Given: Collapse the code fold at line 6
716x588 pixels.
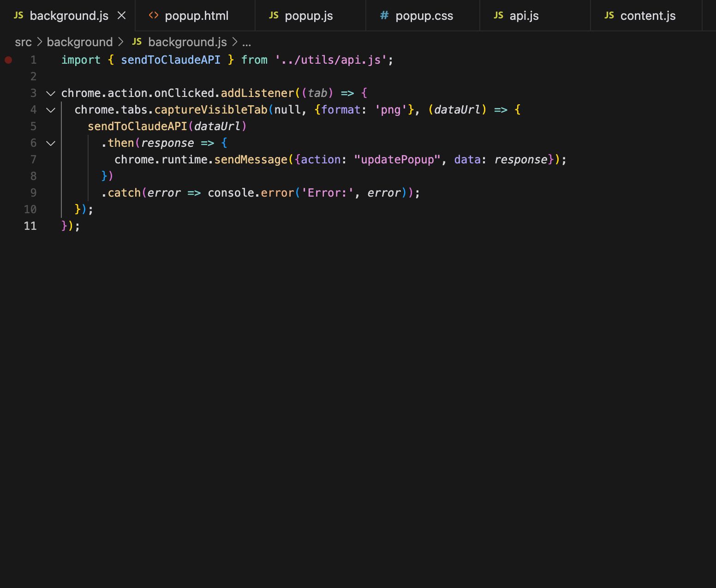Looking at the screenshot, I should (51, 143).
